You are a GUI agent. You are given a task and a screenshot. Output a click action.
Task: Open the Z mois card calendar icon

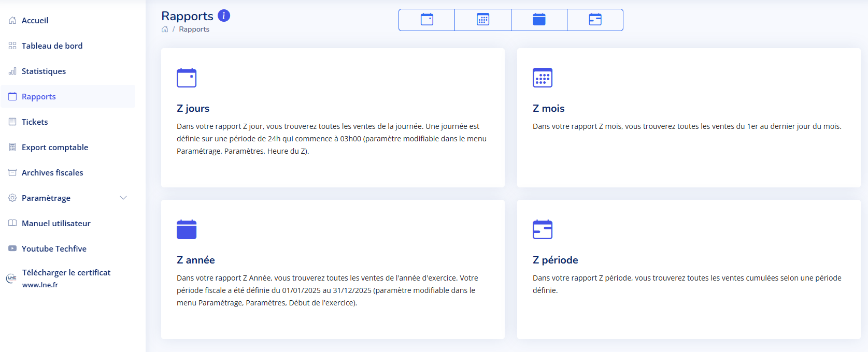click(x=543, y=78)
